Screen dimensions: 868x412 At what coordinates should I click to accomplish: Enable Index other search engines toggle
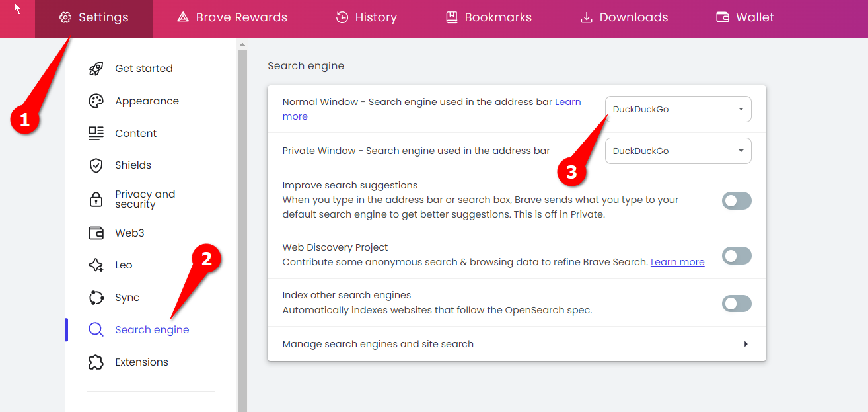click(x=737, y=304)
